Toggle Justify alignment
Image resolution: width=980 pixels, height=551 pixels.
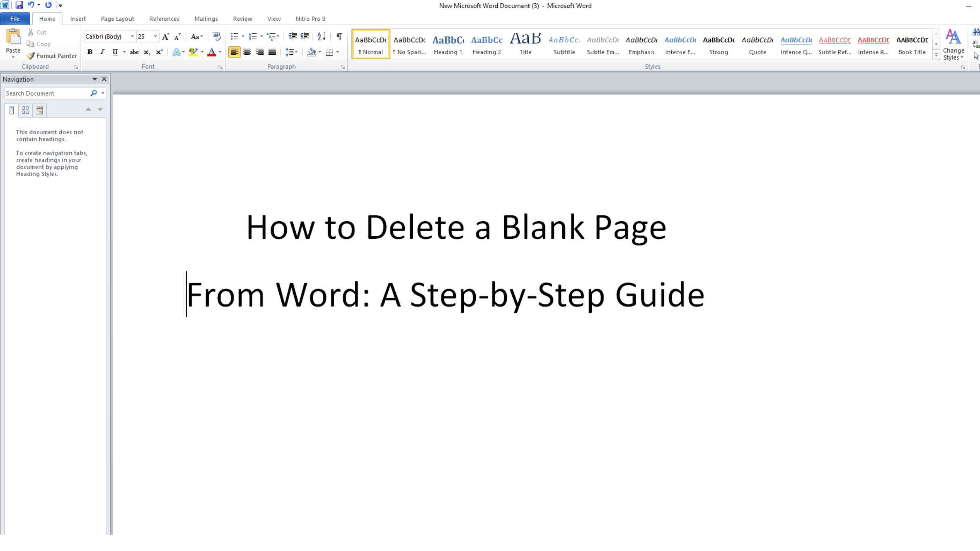tap(272, 52)
